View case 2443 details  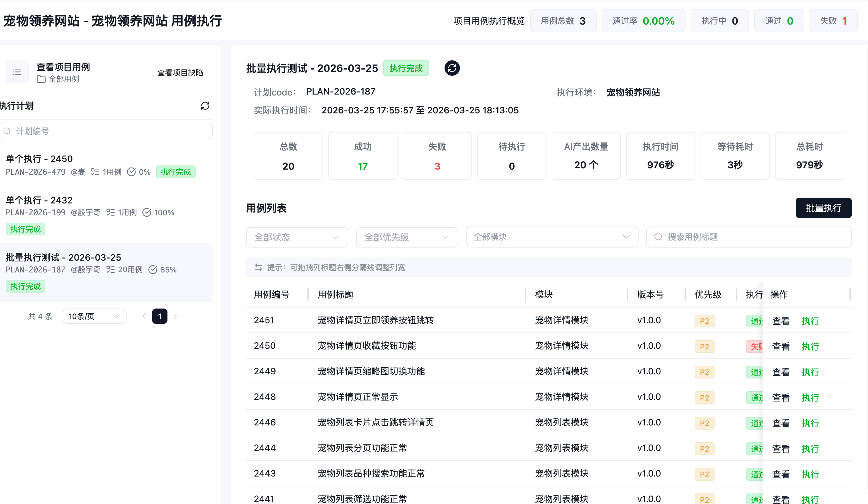780,474
